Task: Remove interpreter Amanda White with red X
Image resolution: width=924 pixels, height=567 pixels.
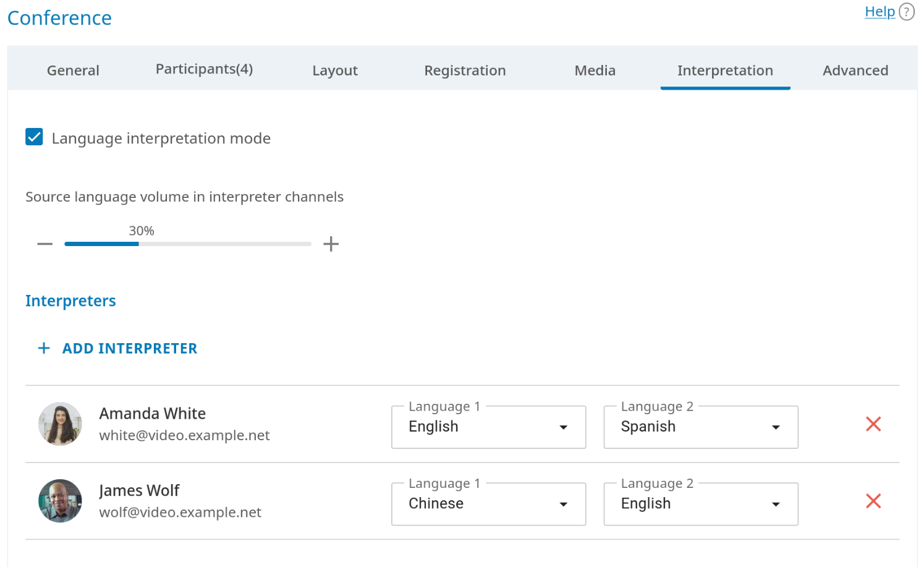Action: (x=873, y=424)
